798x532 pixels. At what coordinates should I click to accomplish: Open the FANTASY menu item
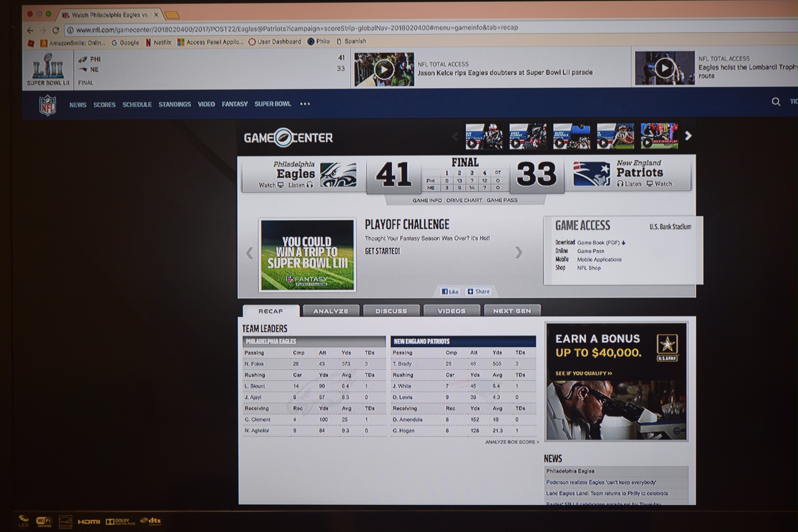pos(235,104)
